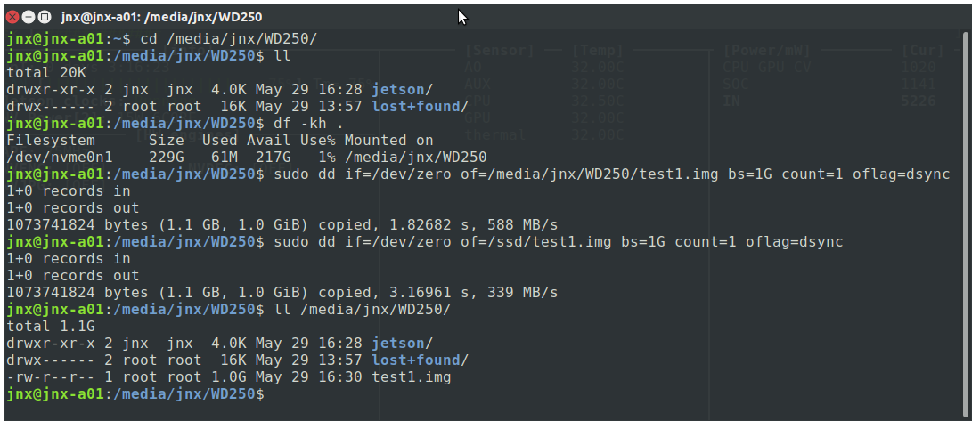Click the 'Mounted on' column header

click(x=388, y=140)
